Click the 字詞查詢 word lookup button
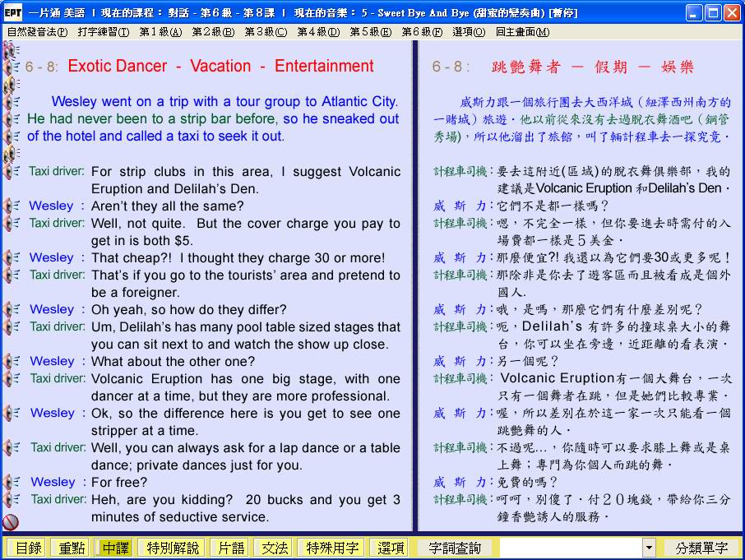 click(455, 548)
